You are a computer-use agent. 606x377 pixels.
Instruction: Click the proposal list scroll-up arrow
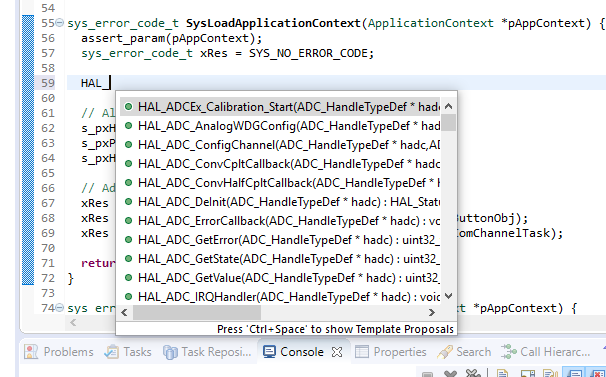(x=448, y=106)
